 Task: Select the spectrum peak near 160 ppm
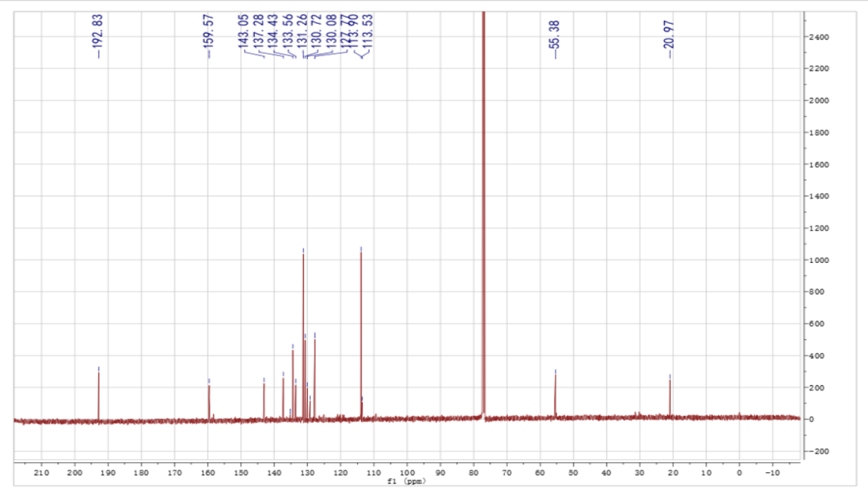[x=209, y=401]
